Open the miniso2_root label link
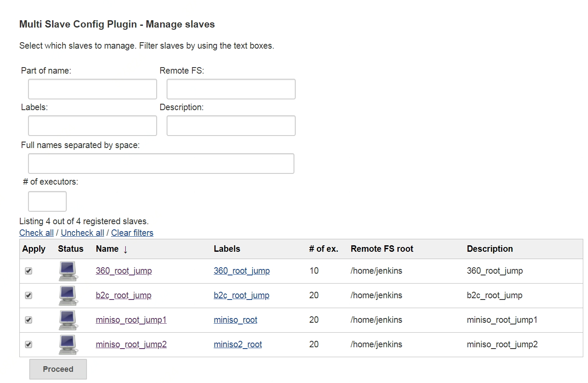588x383 pixels. (238, 344)
